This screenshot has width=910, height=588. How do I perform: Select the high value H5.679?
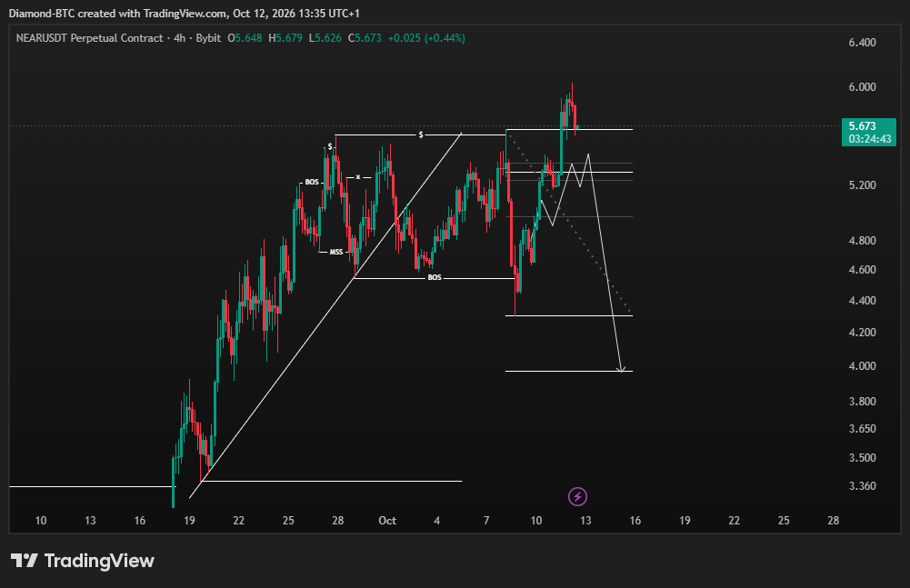pyautogui.click(x=285, y=38)
